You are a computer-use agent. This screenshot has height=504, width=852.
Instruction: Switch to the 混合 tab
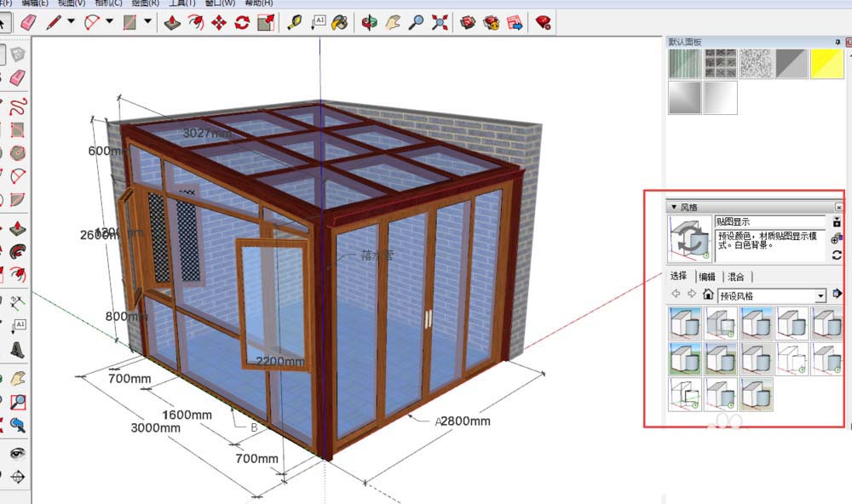(x=736, y=277)
